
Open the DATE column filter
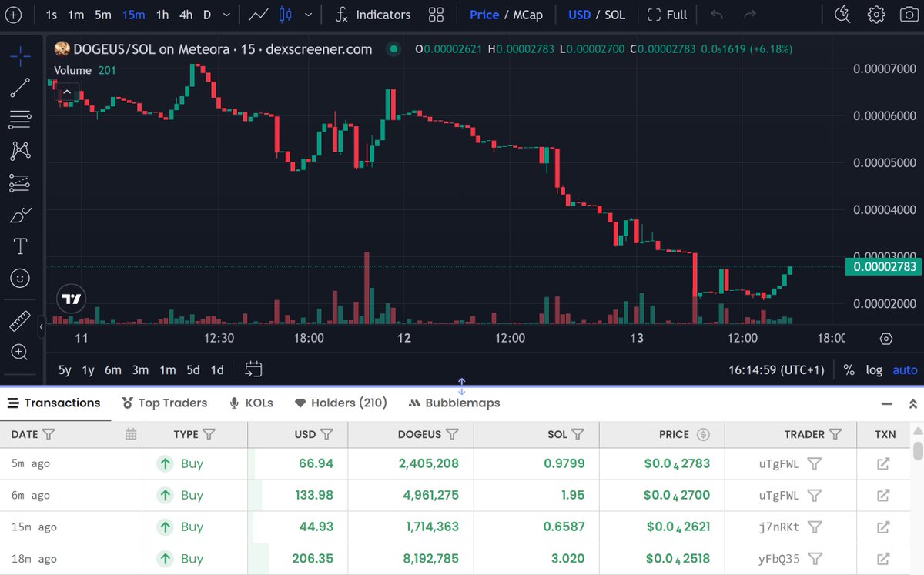[x=49, y=434]
